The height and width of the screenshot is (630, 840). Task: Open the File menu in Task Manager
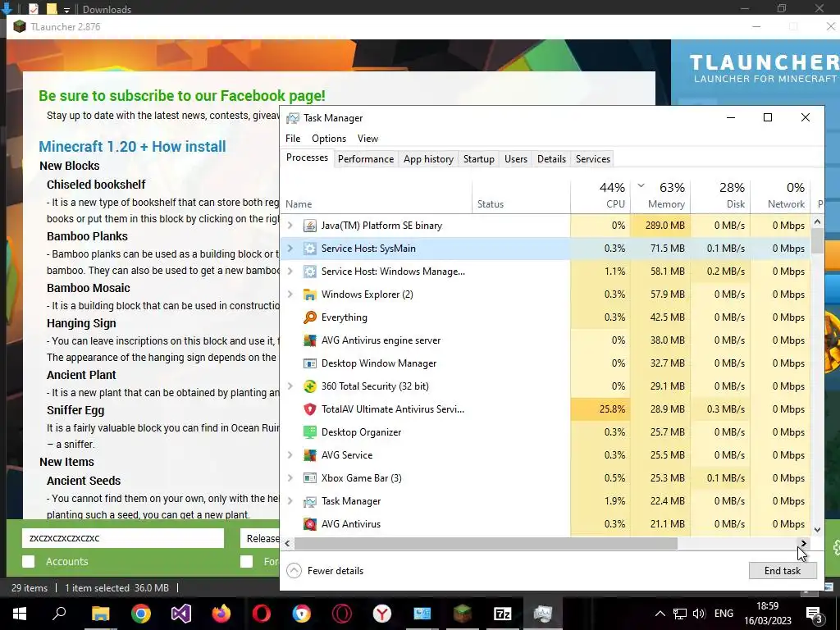click(293, 138)
